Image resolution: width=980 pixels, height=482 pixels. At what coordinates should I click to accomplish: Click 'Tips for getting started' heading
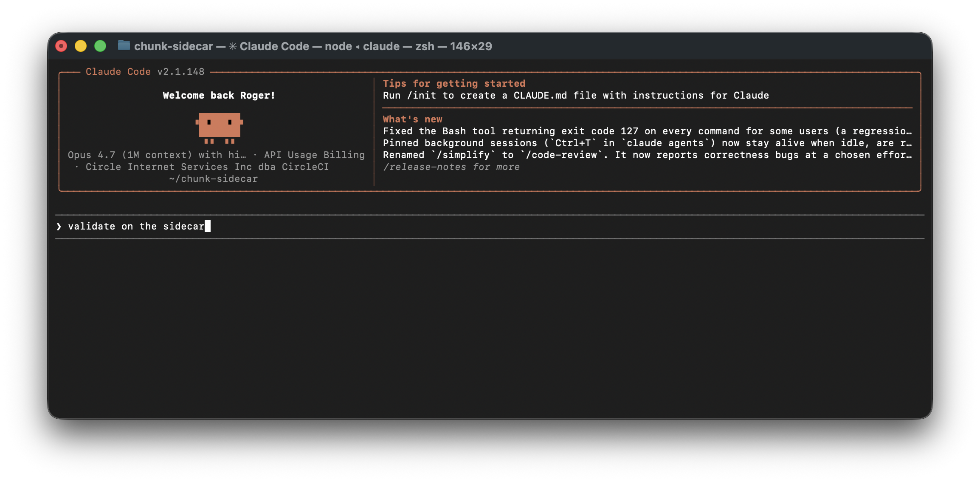point(454,84)
